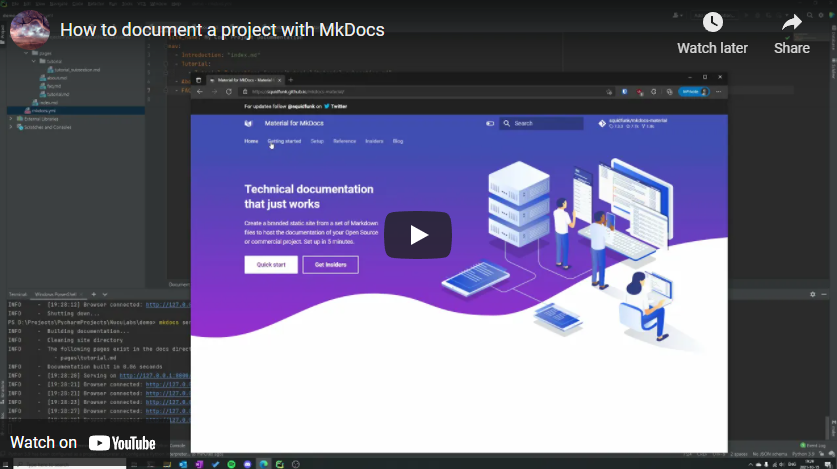Click the browser address bar

[x=422, y=92]
